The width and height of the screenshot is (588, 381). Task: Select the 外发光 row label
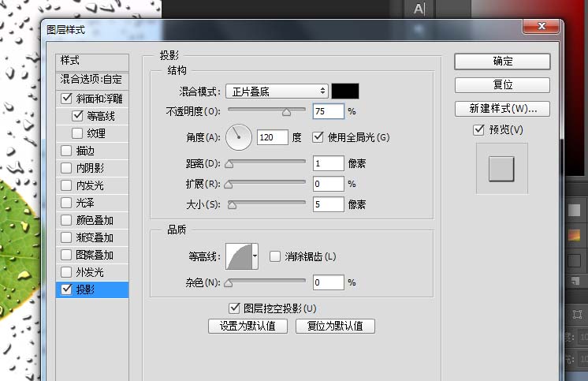click(90, 272)
